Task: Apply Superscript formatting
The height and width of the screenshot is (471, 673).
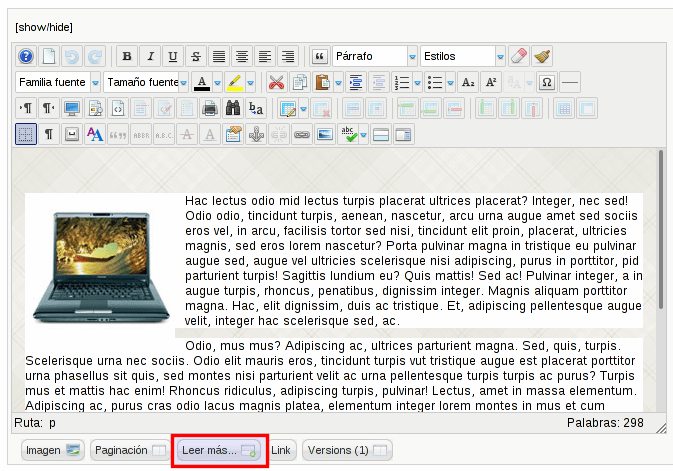Action: (x=491, y=82)
